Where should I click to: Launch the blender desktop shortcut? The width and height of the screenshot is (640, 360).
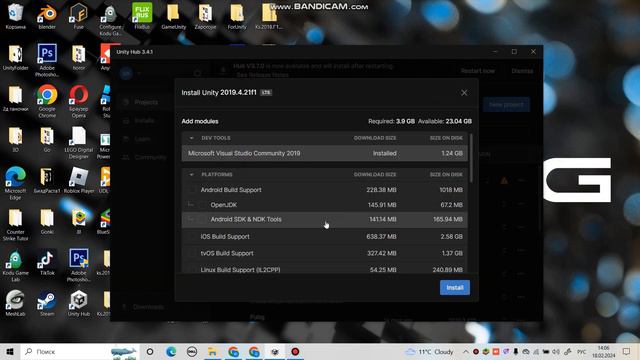point(47,16)
